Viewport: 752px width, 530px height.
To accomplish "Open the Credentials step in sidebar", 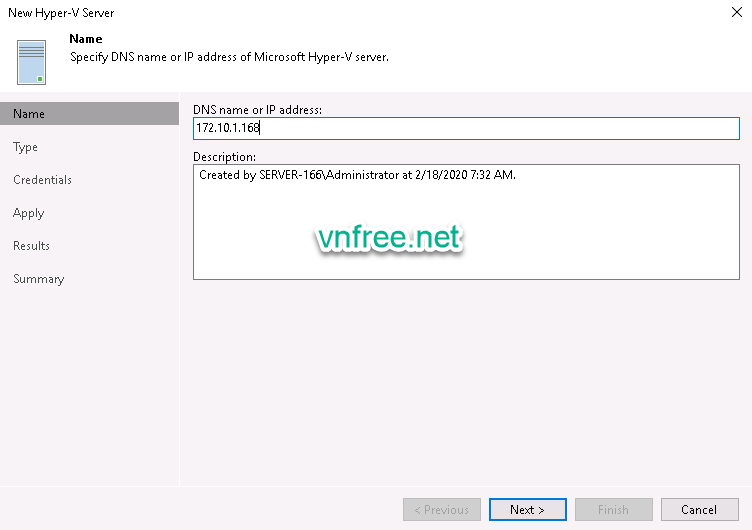I will (42, 180).
